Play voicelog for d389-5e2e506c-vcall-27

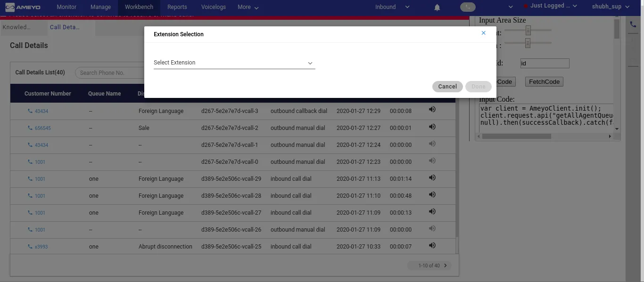tap(432, 211)
